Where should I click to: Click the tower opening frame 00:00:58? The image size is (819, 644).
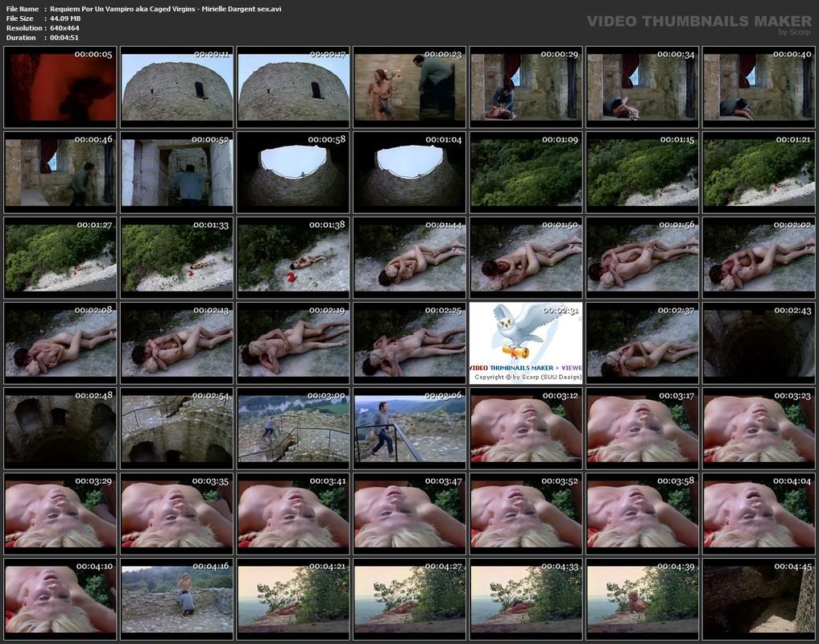coord(294,172)
